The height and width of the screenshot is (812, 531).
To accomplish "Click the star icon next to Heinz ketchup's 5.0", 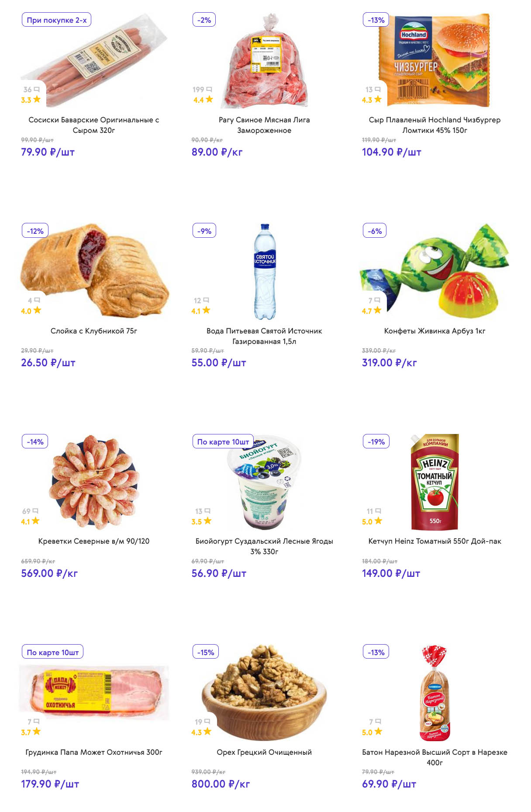I will (x=378, y=521).
